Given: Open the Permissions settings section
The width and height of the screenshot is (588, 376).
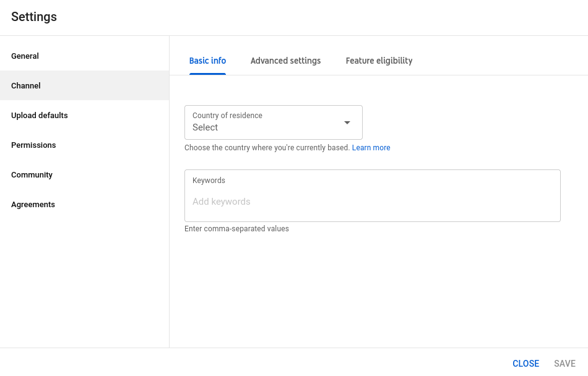Looking at the screenshot, I should 84,145.
